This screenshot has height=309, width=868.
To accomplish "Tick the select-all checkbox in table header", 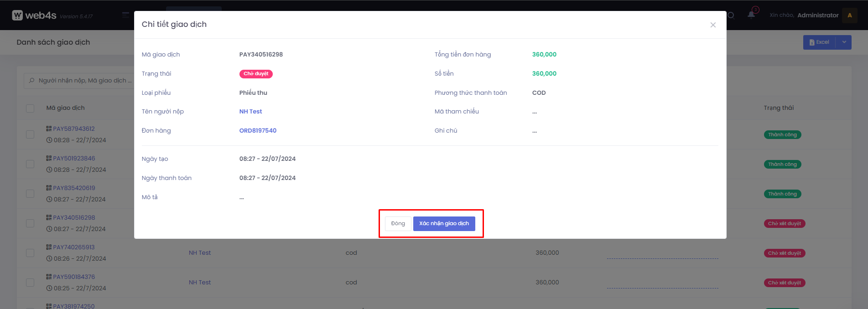I will (30, 108).
